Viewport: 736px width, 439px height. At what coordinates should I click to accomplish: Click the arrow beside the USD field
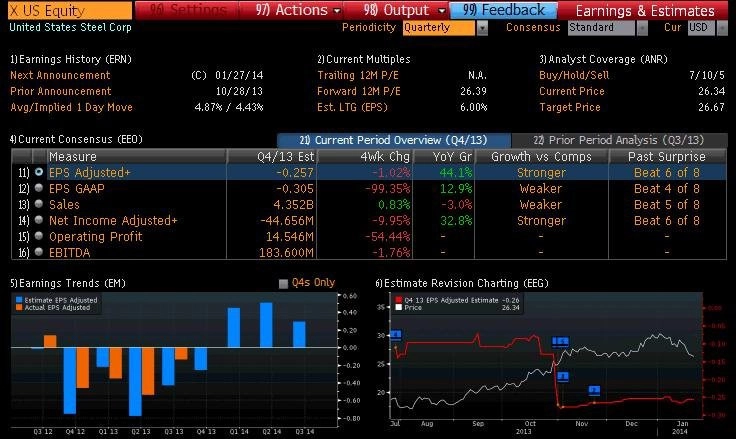[722, 28]
